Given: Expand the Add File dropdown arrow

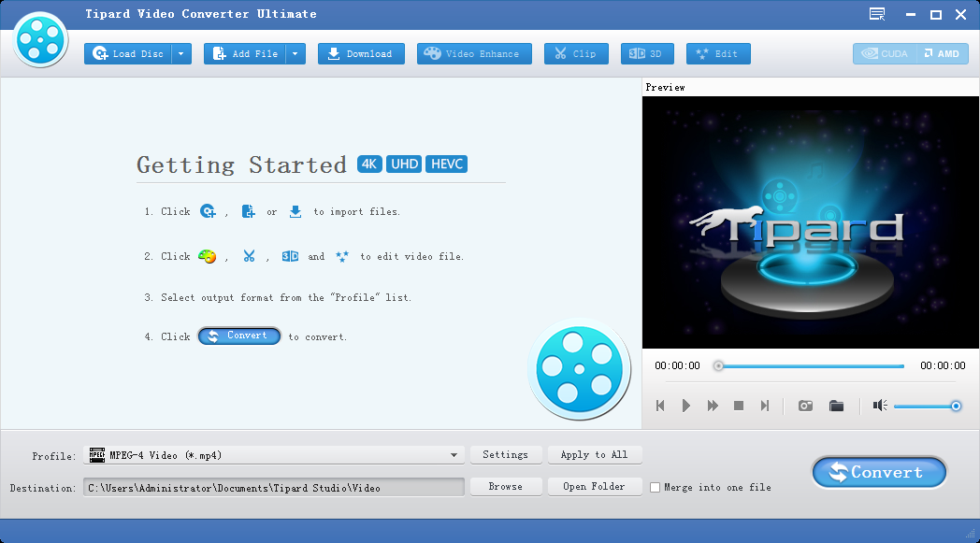Looking at the screenshot, I should click(296, 54).
